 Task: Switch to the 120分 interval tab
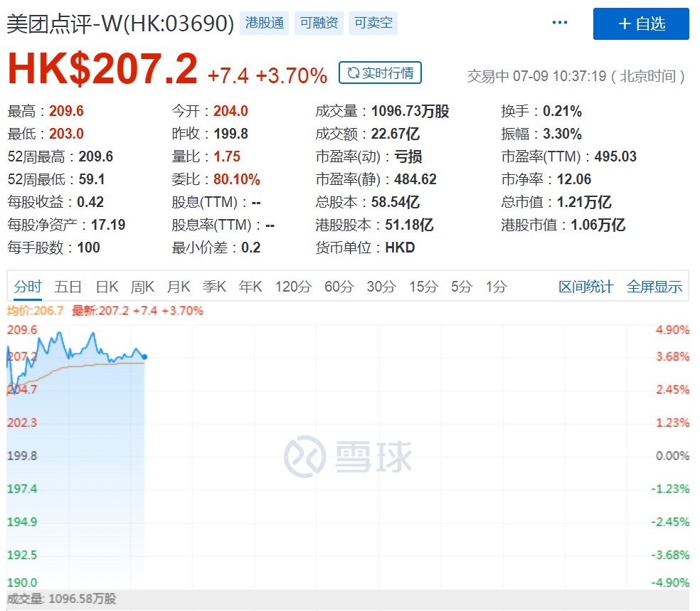293,287
